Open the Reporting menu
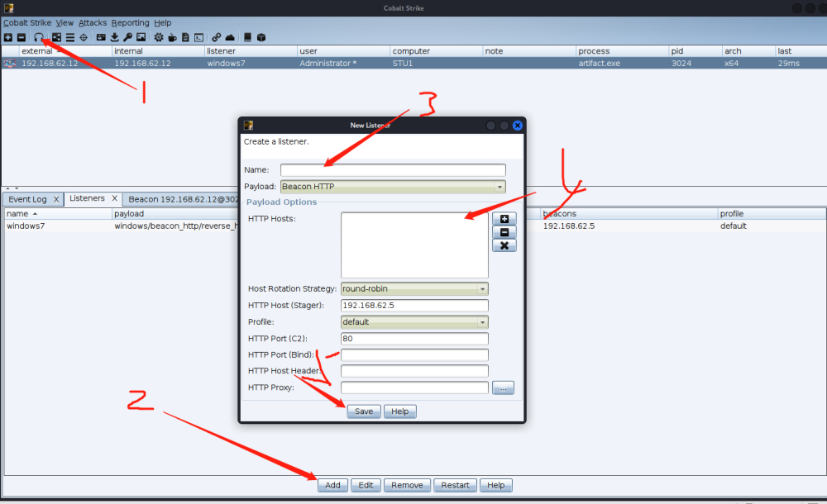 131,22
